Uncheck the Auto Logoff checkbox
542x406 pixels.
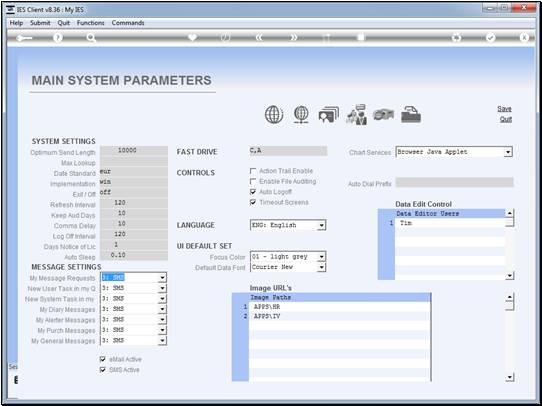pos(253,192)
